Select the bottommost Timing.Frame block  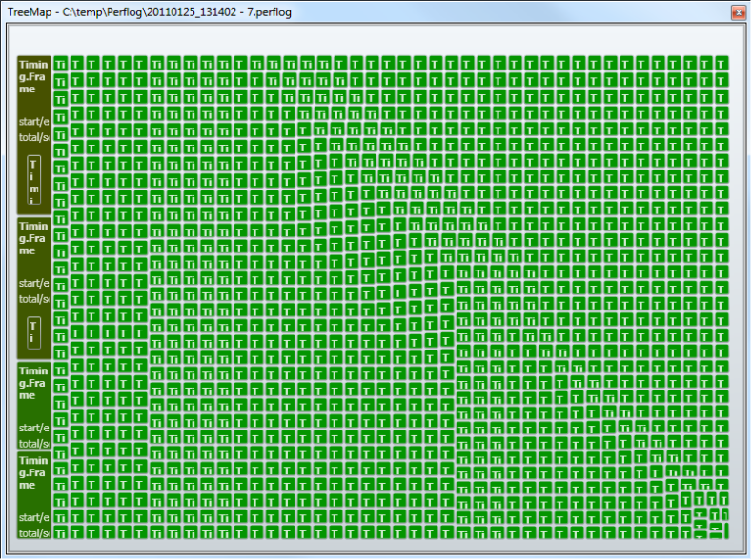[33, 495]
